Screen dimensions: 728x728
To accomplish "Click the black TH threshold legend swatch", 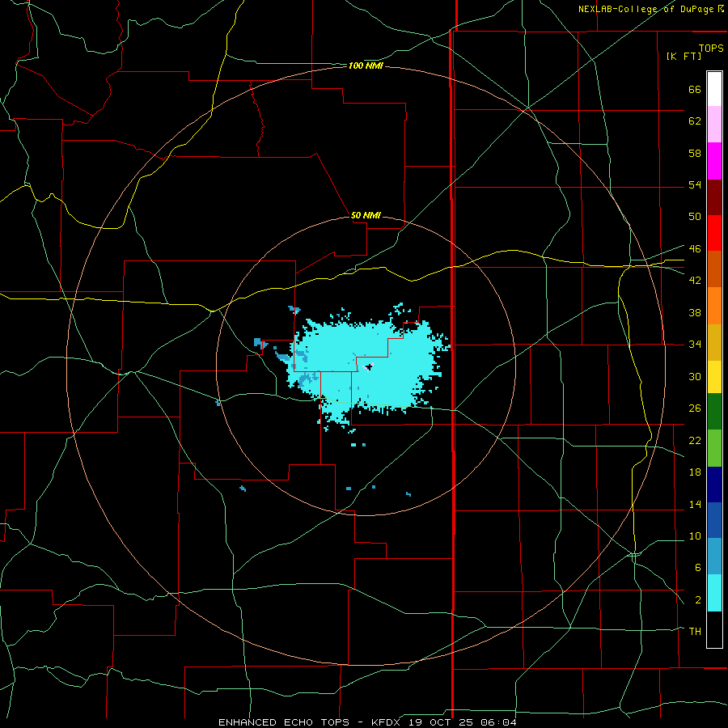I will coord(714,629).
